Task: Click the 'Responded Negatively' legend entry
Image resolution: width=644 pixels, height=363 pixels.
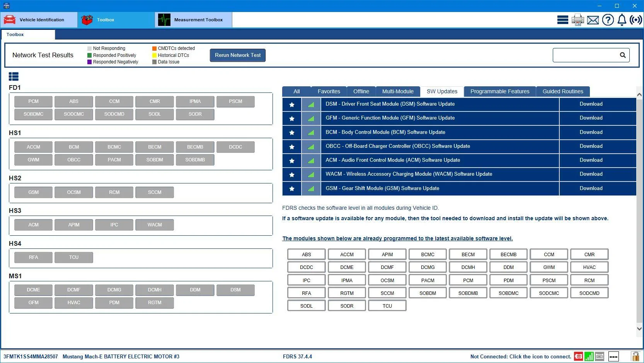Action: 113,62
